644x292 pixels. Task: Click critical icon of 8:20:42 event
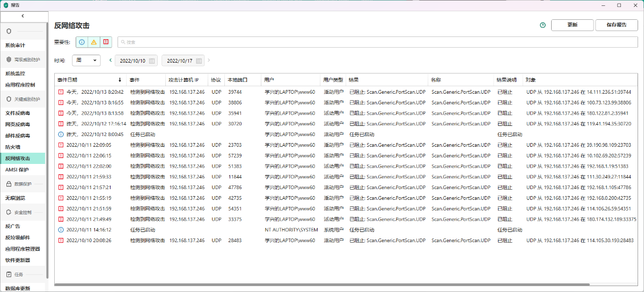click(61, 92)
